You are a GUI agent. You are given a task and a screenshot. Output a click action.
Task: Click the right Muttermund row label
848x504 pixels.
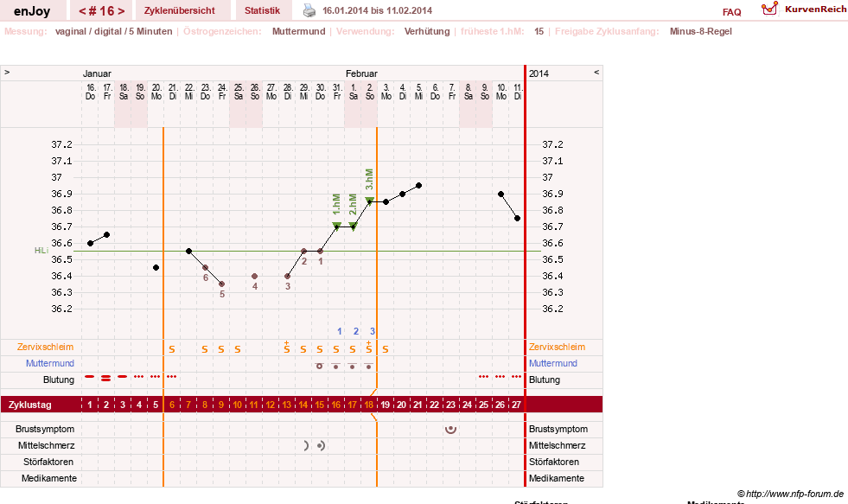pos(552,363)
